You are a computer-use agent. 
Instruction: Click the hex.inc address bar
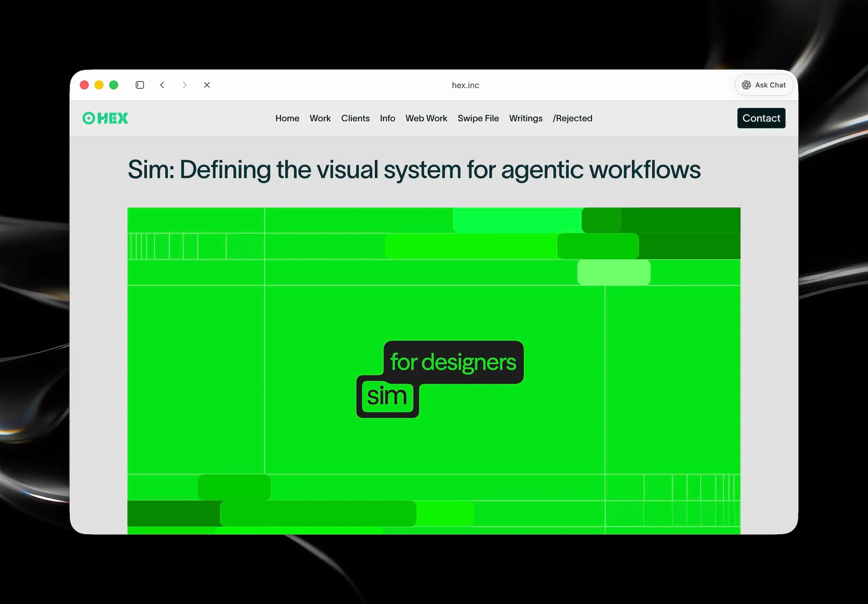[465, 85]
